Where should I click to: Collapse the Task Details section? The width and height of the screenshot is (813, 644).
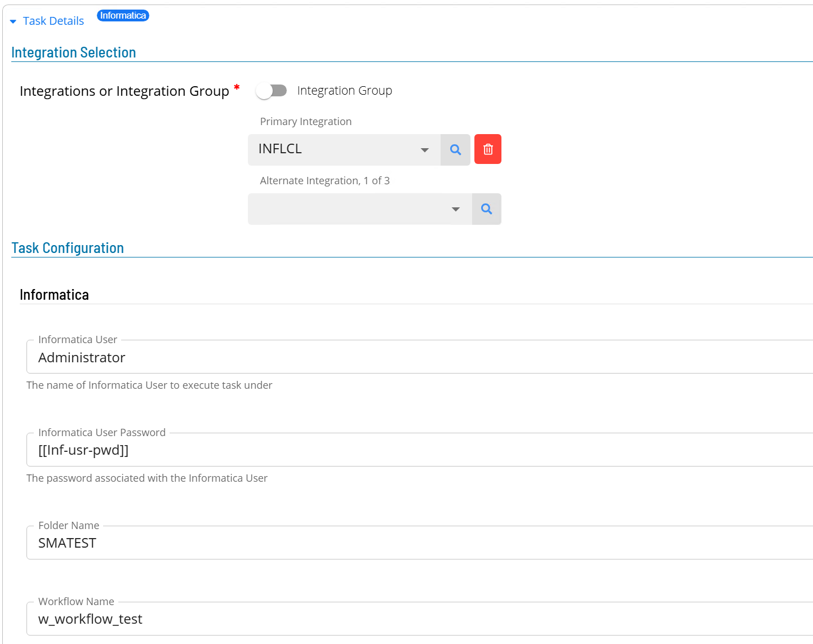pos(47,21)
